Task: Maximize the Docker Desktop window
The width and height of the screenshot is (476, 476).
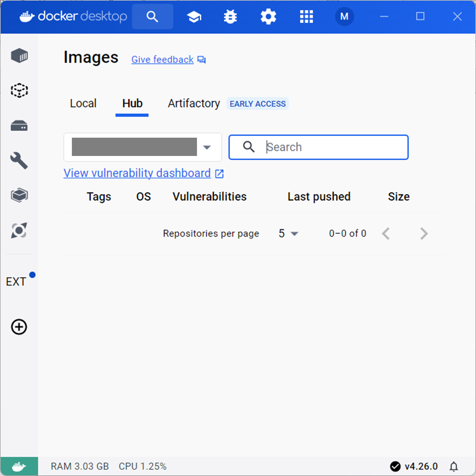Action: pos(420,16)
